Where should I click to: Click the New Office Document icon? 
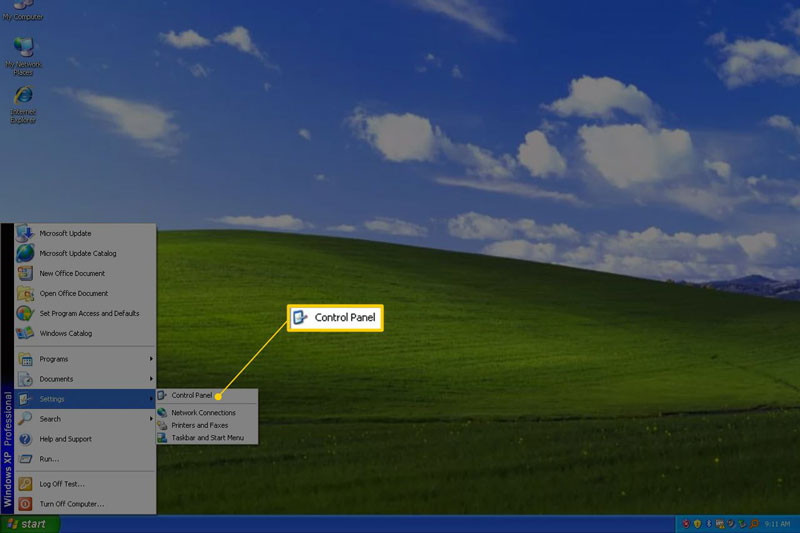click(x=25, y=273)
